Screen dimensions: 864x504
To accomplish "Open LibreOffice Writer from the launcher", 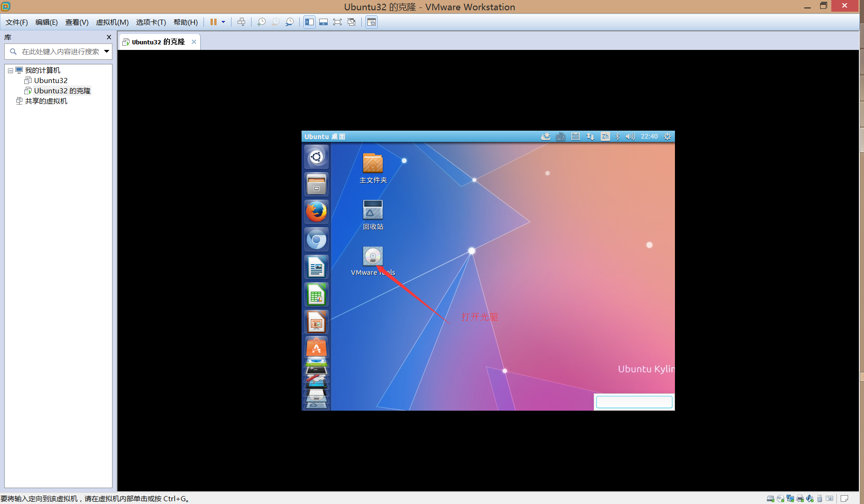I will click(x=316, y=267).
